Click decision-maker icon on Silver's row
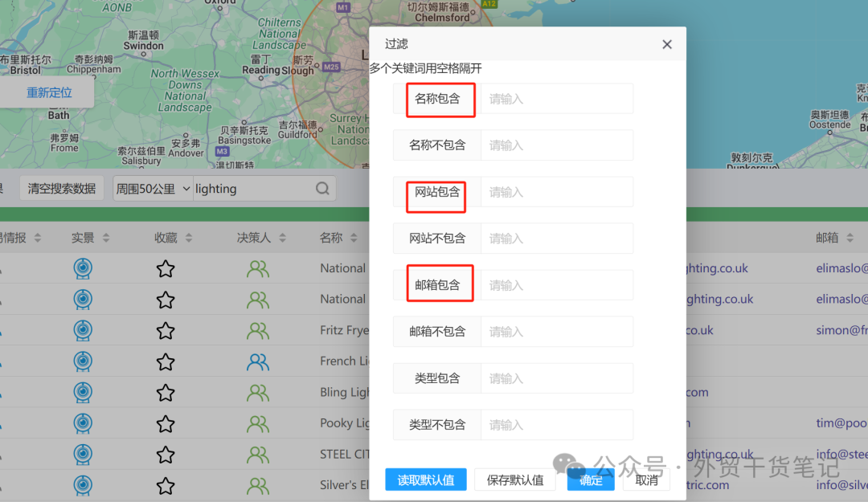This screenshot has height=502, width=868. coord(257,485)
